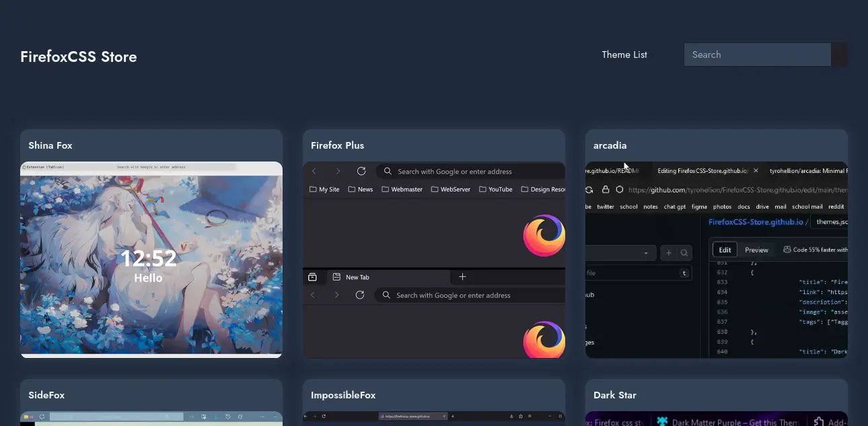The height and width of the screenshot is (426, 868).
Task: Open the Shina Fox theme title
Action: click(x=50, y=145)
